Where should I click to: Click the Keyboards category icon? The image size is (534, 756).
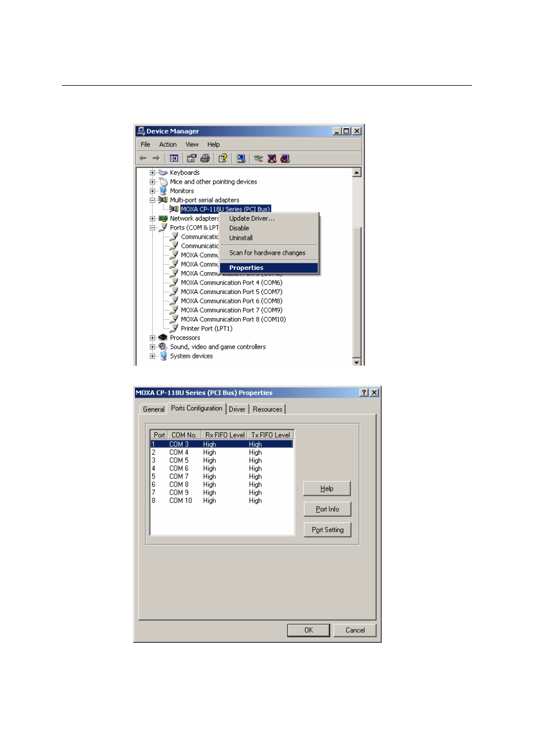[x=163, y=172]
